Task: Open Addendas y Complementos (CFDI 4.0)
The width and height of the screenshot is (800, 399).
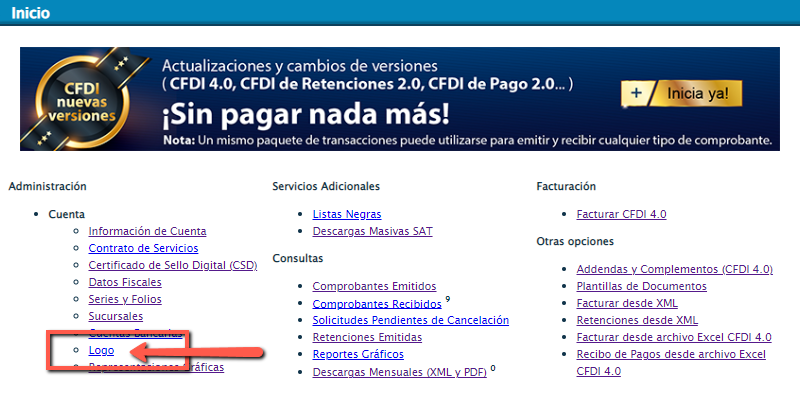Action: [x=674, y=269]
